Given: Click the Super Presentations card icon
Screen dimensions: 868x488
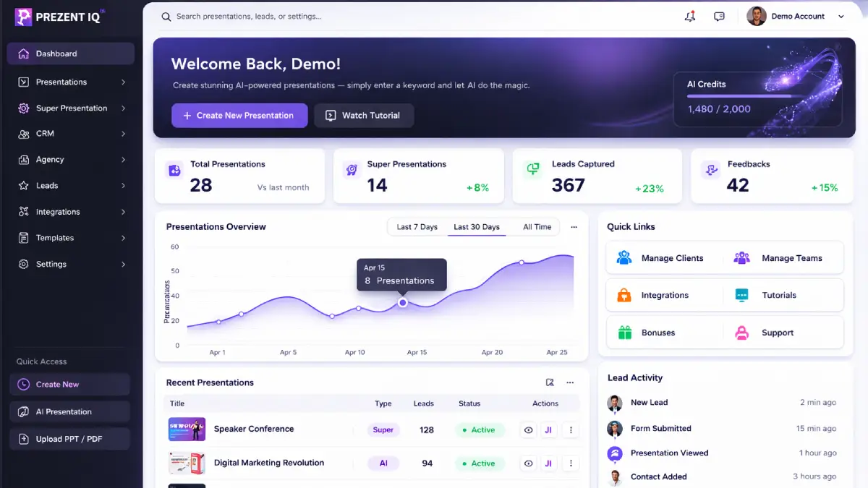Looking at the screenshot, I should point(352,171).
